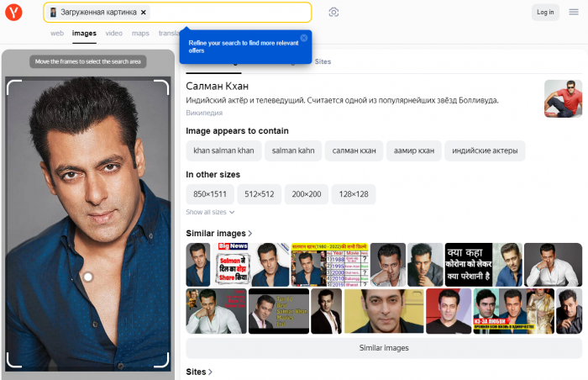Click the Yandex logo icon
The height and width of the screenshot is (380, 588).
click(13, 12)
